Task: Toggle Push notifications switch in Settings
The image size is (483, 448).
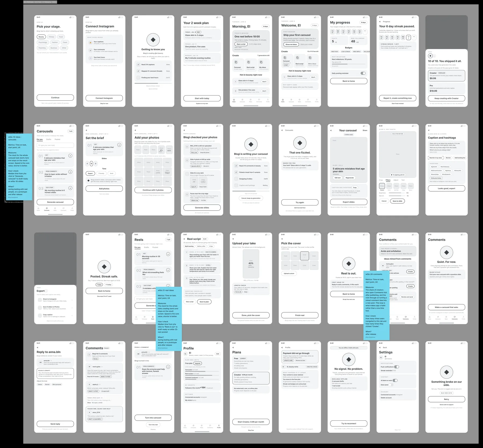Action: (397, 367)
